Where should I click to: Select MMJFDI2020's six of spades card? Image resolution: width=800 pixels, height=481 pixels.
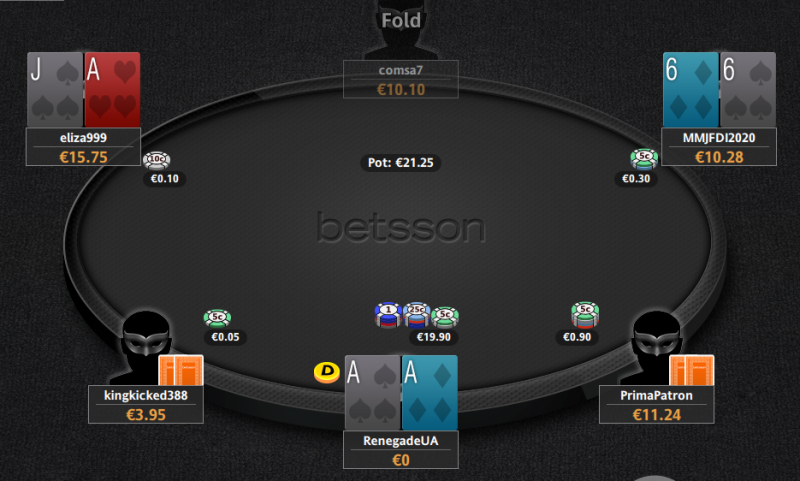pyautogui.click(x=748, y=90)
